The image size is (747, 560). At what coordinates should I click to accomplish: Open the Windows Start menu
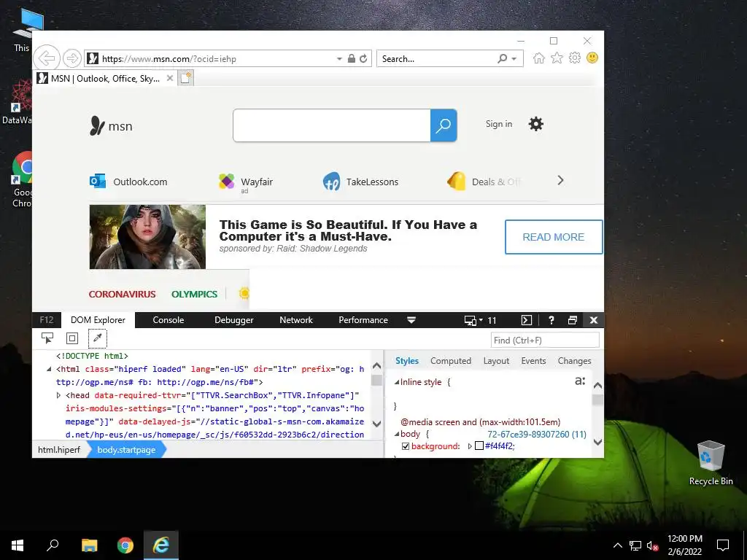click(18, 545)
